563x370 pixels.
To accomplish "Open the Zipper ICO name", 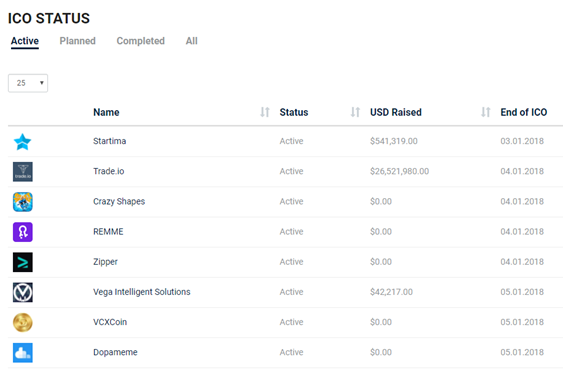I will coord(106,262).
